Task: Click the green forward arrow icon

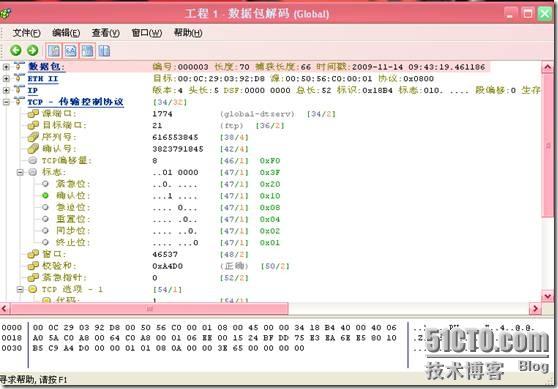Action: (33, 50)
